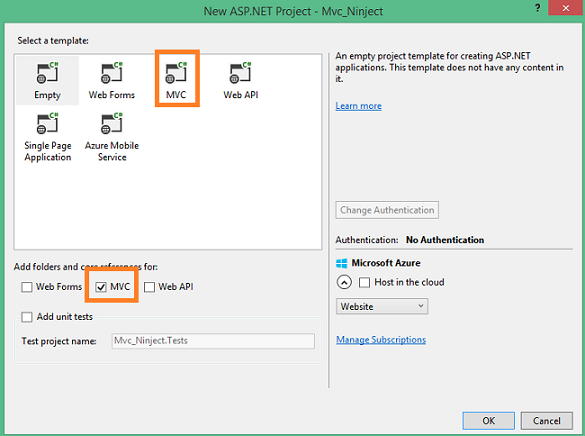Confirm with the OK button
This screenshot has height=436, width=585.
[488, 421]
